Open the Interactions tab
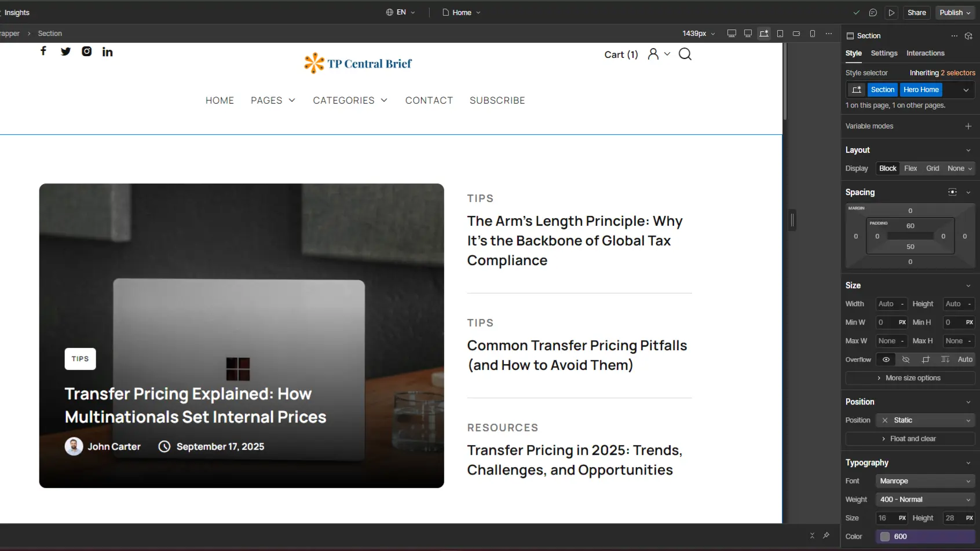This screenshot has height=551, width=980. (x=925, y=53)
